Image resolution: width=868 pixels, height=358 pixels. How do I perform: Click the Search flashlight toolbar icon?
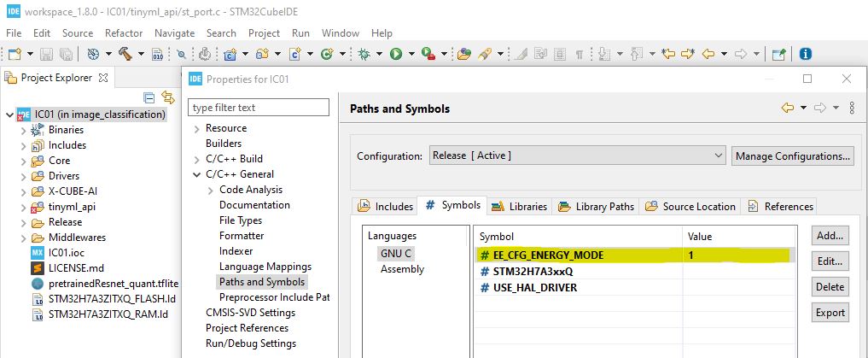(x=485, y=54)
